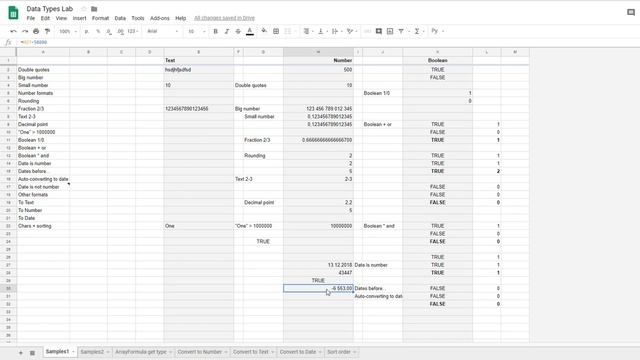The height and width of the screenshot is (360, 640).
Task: Open the Add-ons menu
Action: [x=160, y=18]
